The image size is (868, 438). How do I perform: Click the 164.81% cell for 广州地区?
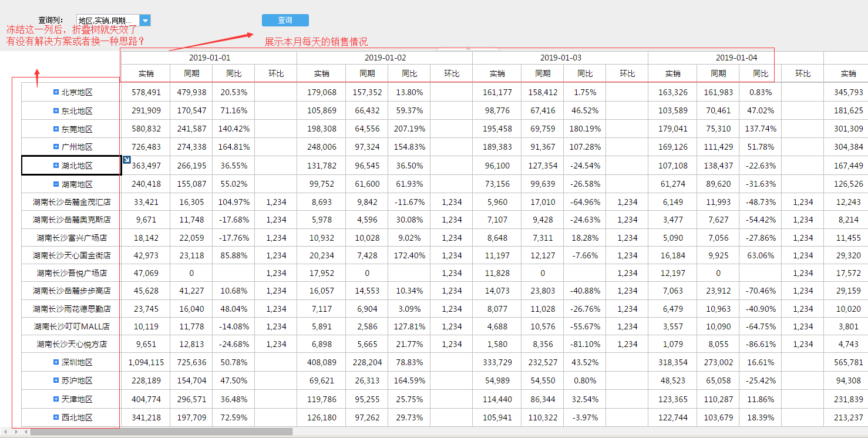tap(234, 147)
